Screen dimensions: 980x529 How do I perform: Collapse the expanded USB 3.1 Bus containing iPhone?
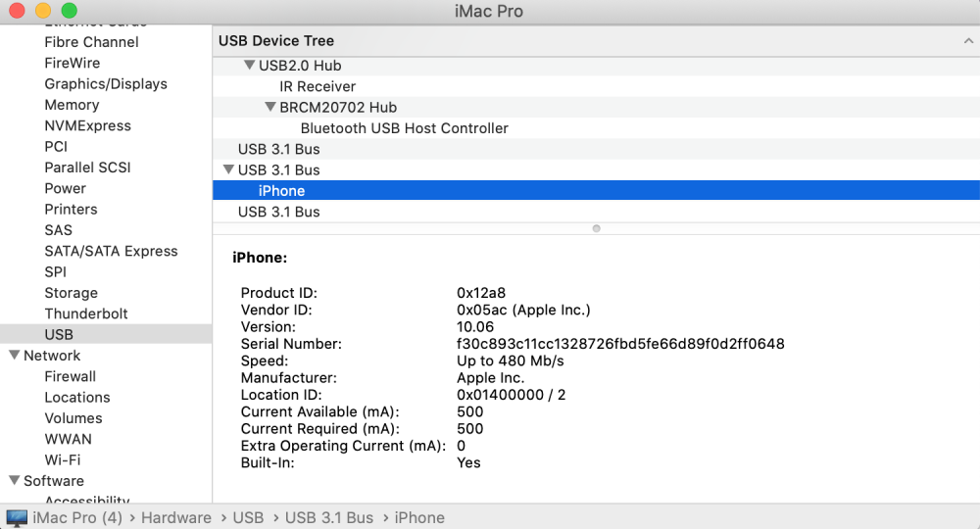(x=228, y=169)
